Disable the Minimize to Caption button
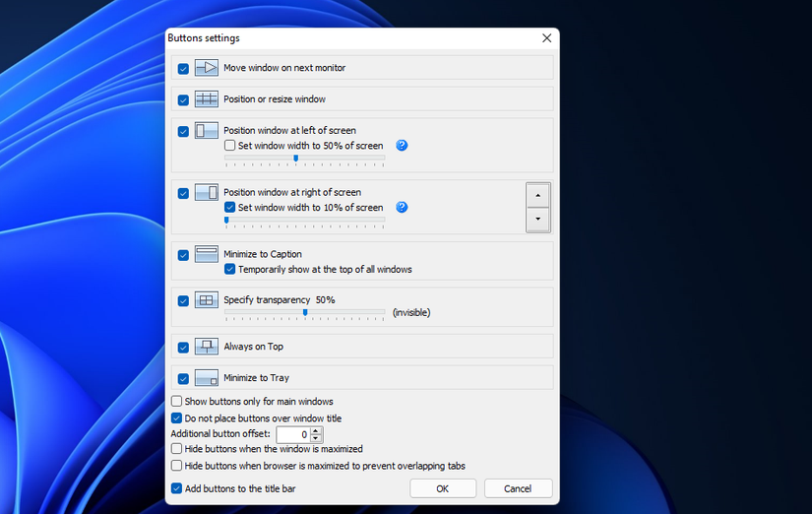The image size is (812, 514). [x=183, y=255]
